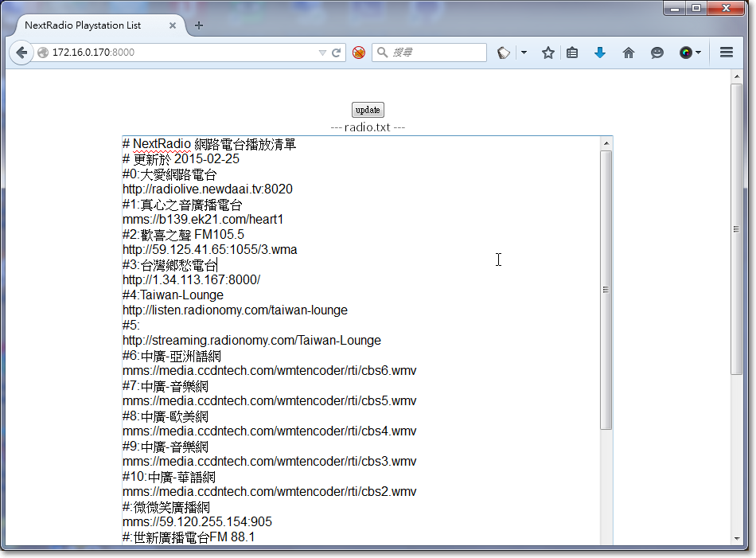Image resolution: width=756 pixels, height=558 pixels.
Task: Click the '#4:Taiwan-Lounge' line
Action: point(173,295)
